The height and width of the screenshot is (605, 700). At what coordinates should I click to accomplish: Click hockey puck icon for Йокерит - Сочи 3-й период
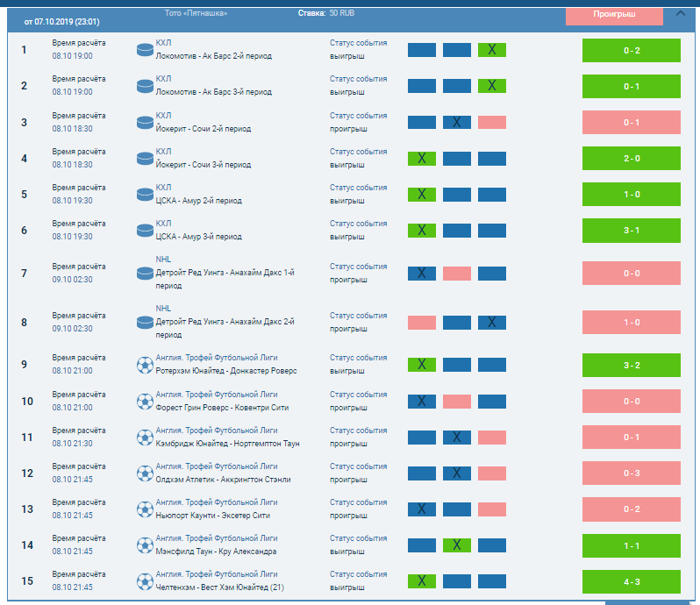point(145,159)
